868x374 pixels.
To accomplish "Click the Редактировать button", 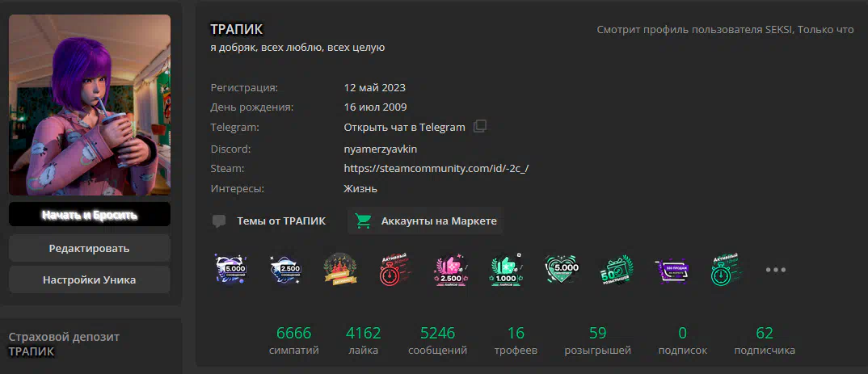I will coord(89,249).
